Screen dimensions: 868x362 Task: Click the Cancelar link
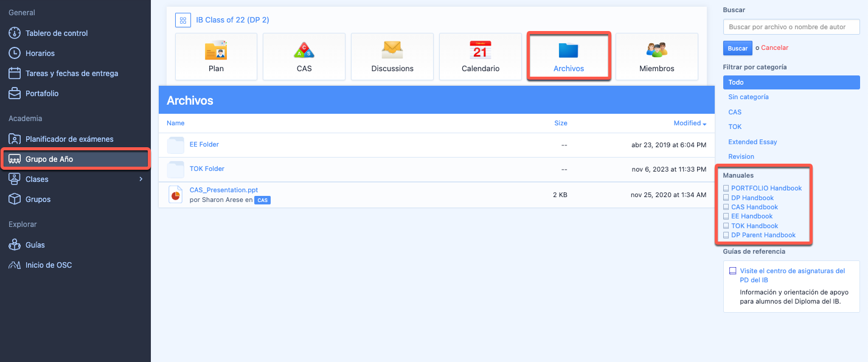tap(774, 47)
